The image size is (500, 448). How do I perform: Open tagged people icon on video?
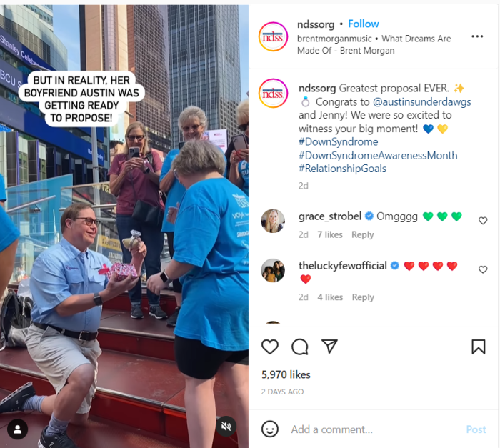tap(18, 429)
